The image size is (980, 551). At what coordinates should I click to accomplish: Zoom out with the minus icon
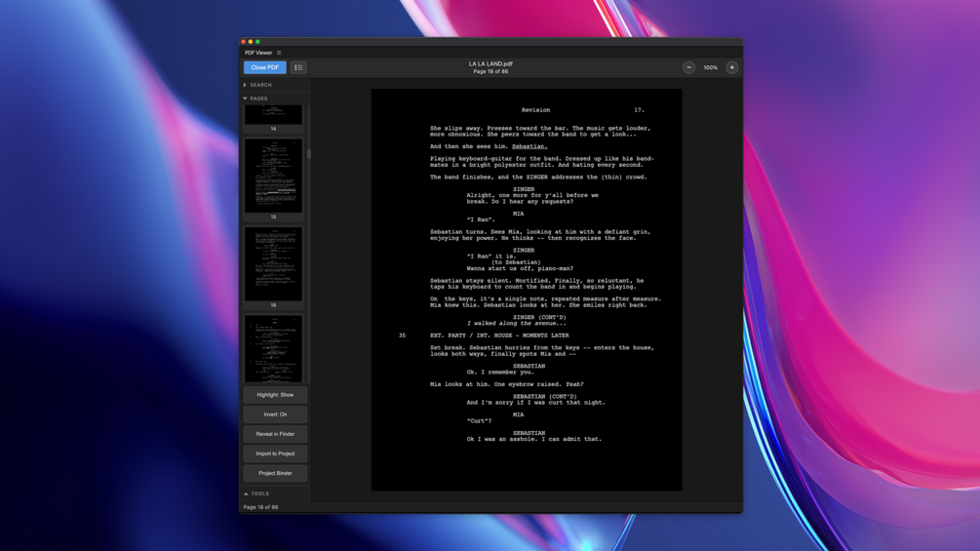point(688,67)
